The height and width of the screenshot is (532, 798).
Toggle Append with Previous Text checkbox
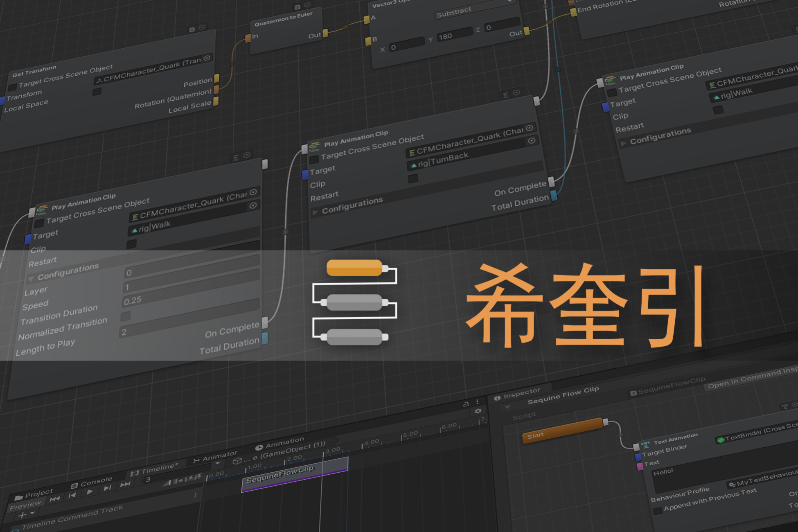(x=658, y=511)
